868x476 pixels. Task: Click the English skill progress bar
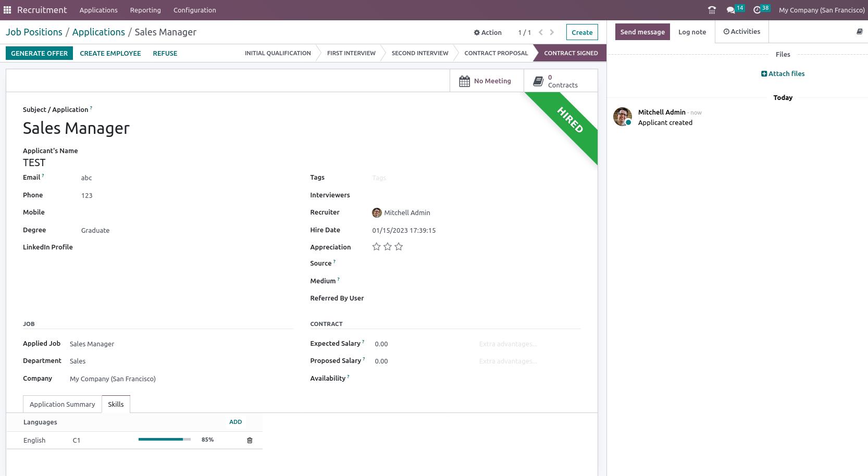(165, 440)
